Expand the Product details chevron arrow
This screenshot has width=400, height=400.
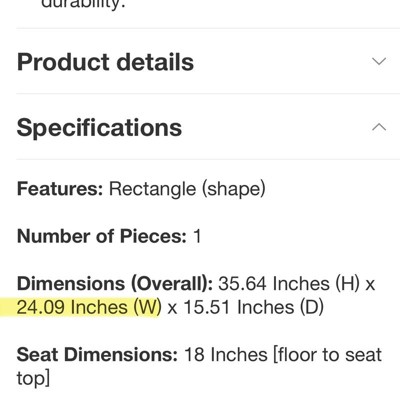[379, 61]
